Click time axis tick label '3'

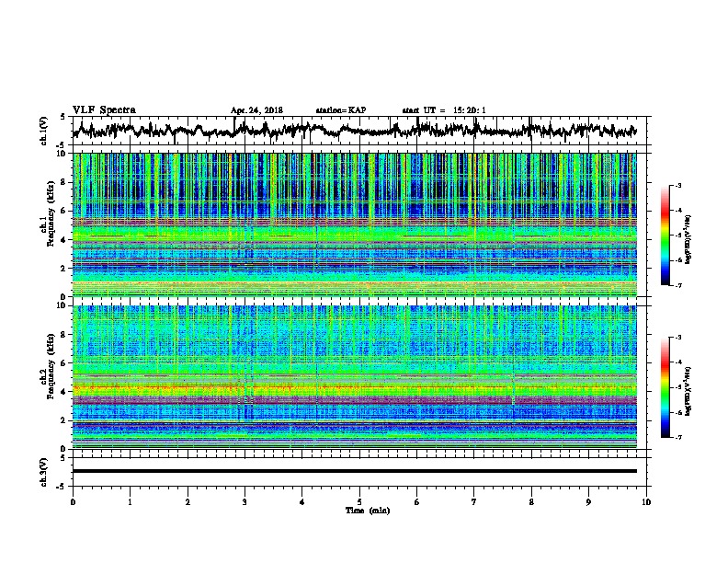[x=245, y=502]
